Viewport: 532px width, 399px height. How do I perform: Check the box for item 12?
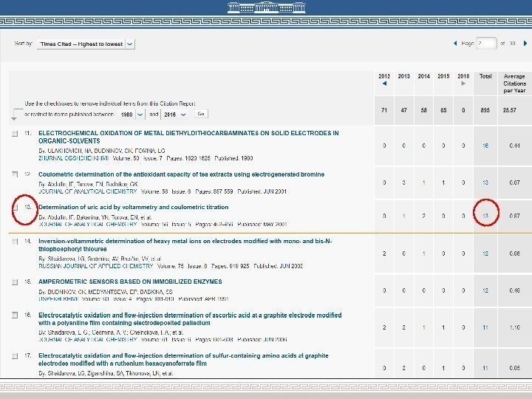(x=15, y=174)
